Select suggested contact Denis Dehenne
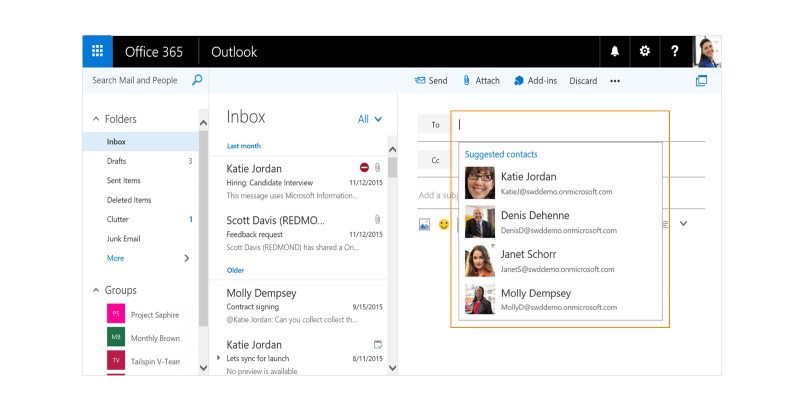 point(560,222)
